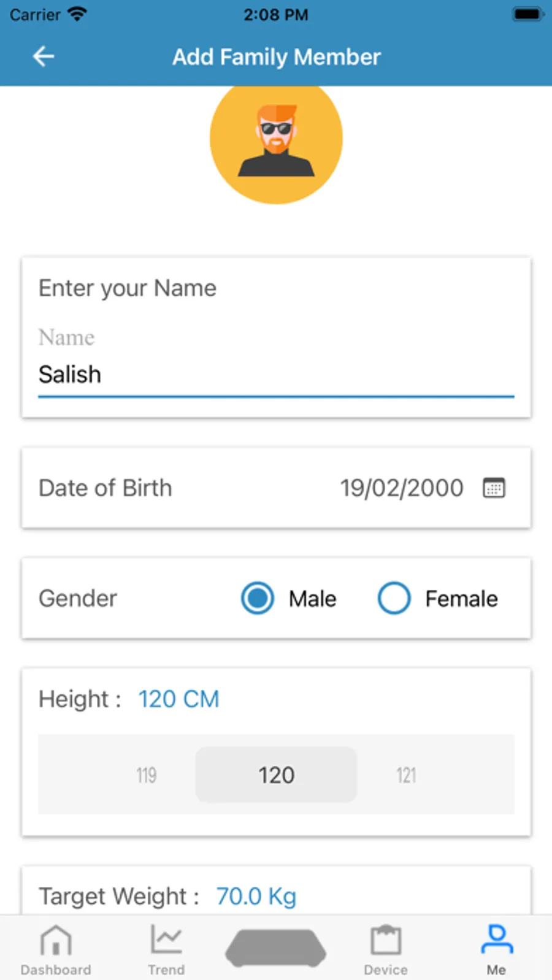Open the Dashboard tab home icon
The height and width of the screenshot is (980, 552).
[x=56, y=940]
